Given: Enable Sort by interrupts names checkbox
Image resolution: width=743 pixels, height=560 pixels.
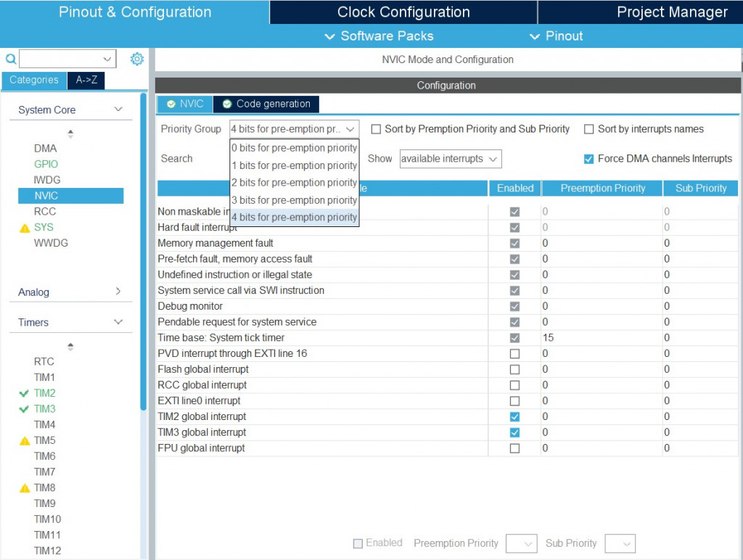Looking at the screenshot, I should (x=588, y=129).
